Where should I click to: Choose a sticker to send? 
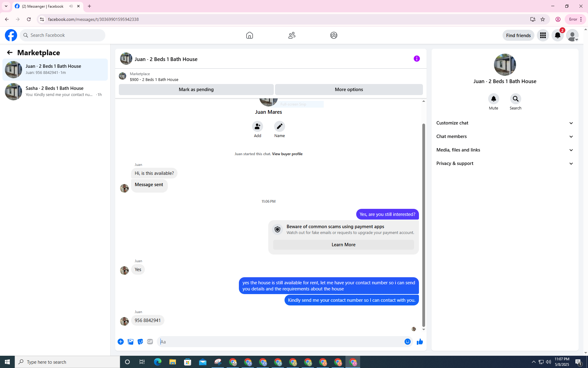pyautogui.click(x=140, y=342)
